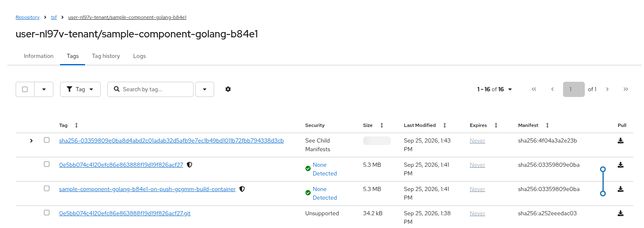Sort by Tag column sort icon
The image size is (644, 228).
coord(76,125)
